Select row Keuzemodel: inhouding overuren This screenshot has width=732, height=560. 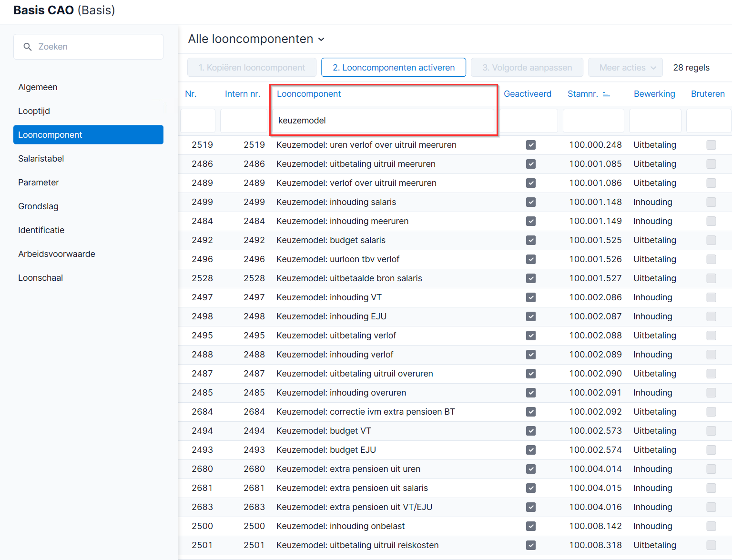click(x=455, y=393)
